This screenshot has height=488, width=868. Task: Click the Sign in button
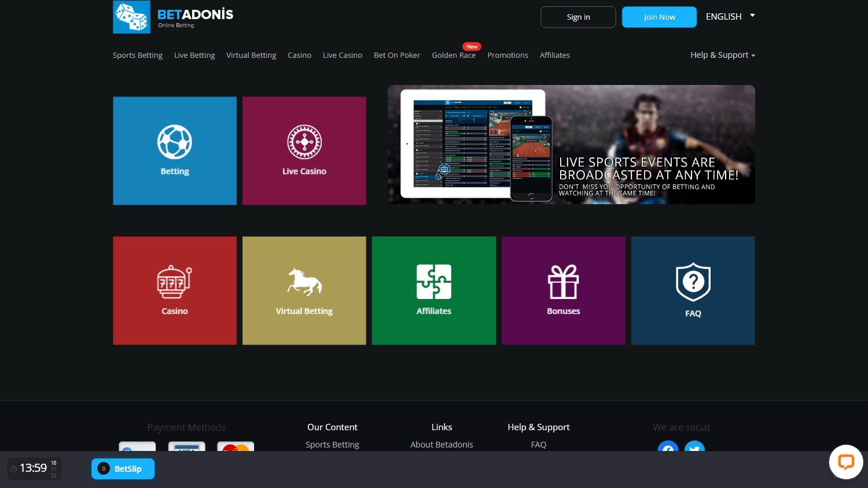point(579,17)
